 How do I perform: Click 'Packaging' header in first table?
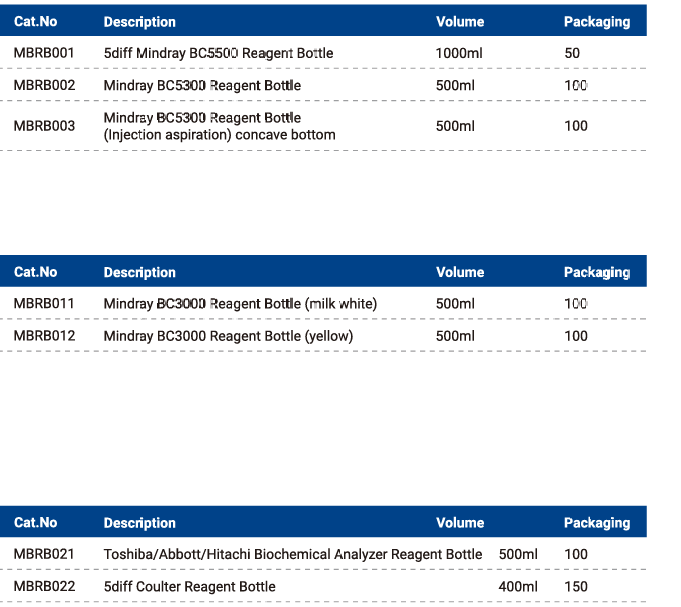(x=597, y=22)
